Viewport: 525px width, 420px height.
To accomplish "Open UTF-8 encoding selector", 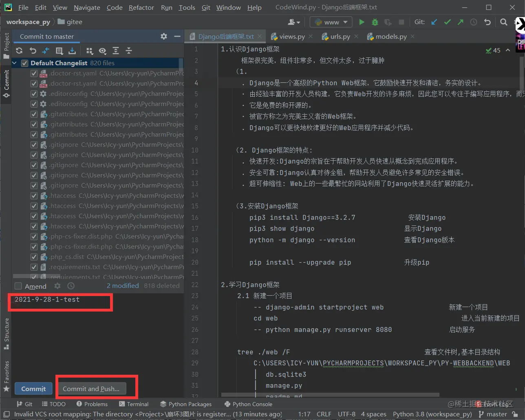I will (x=346, y=414).
